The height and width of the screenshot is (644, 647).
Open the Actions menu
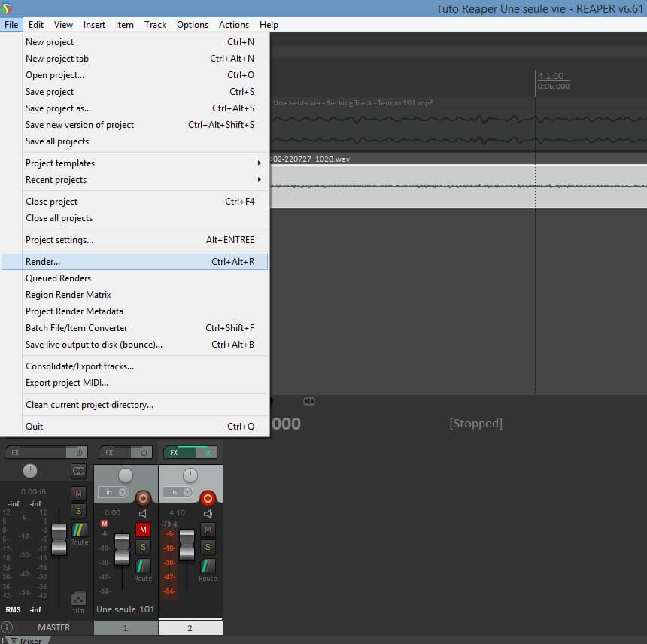(233, 25)
